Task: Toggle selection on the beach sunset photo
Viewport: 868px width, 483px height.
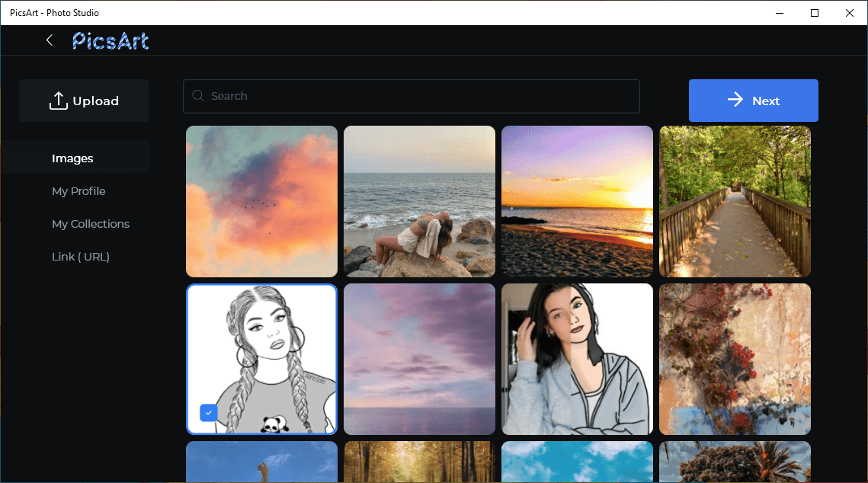Action: click(x=577, y=201)
